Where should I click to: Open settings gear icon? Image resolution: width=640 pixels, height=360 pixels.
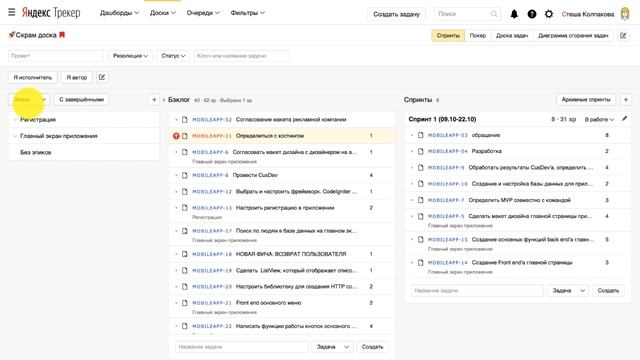coord(549,14)
